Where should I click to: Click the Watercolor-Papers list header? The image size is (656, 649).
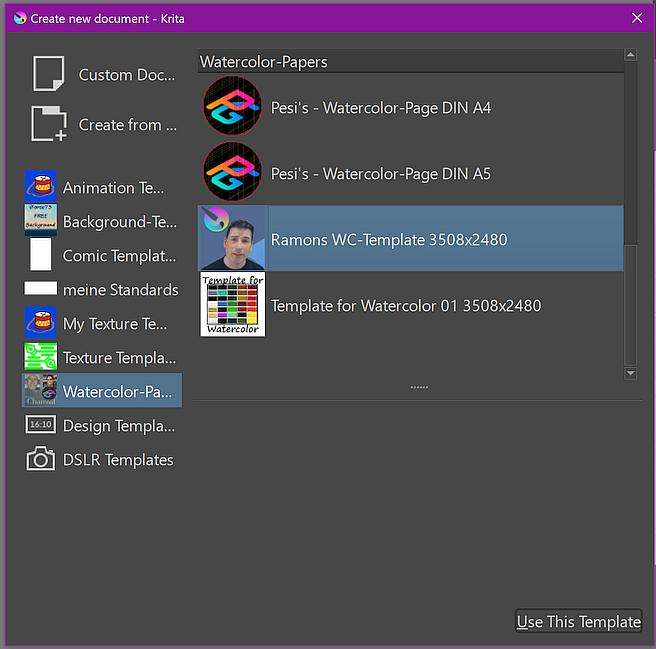pos(411,62)
